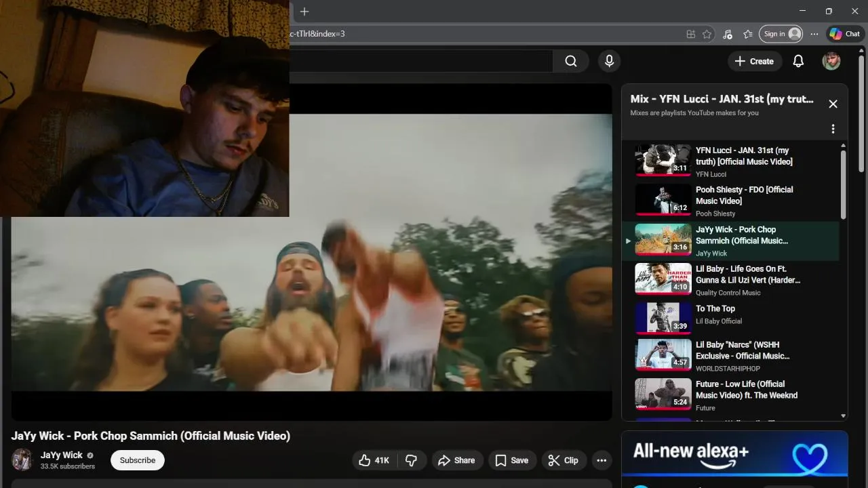Sign in to the browser profile

(x=781, y=34)
